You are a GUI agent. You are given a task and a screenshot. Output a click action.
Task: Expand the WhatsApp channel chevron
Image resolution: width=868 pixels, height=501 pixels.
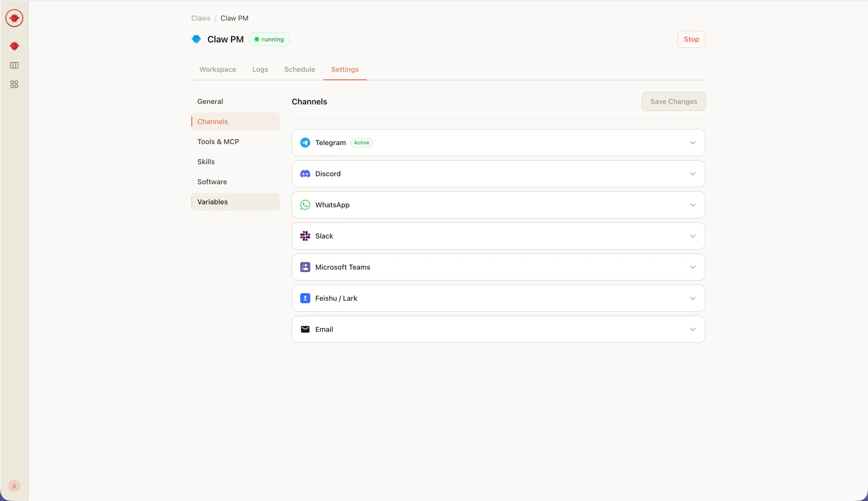pyautogui.click(x=693, y=205)
